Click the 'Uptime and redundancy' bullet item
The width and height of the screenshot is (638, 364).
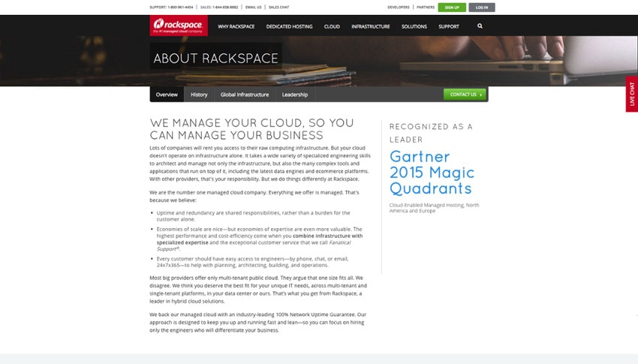[253, 216]
